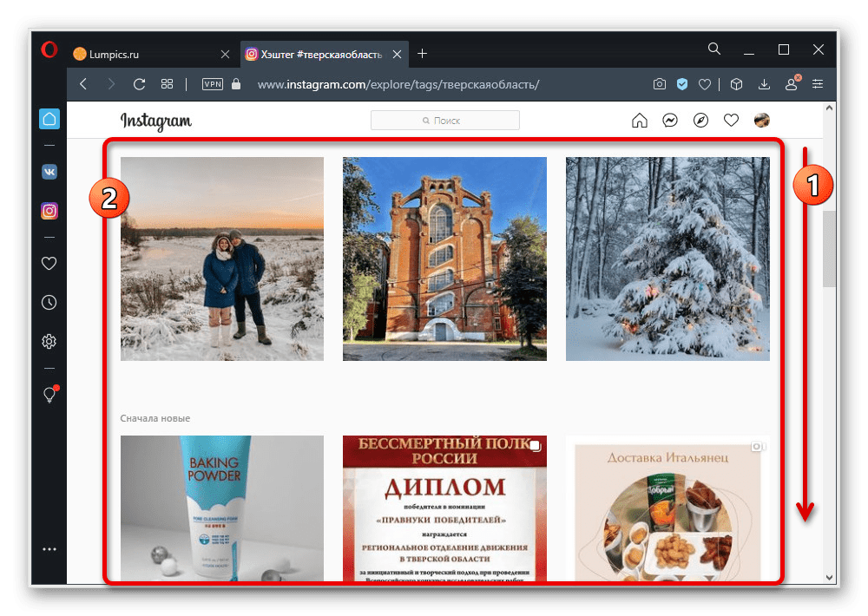Open Speed Dial grid
Image resolution: width=868 pixels, height=616 pixels.
coord(168,84)
